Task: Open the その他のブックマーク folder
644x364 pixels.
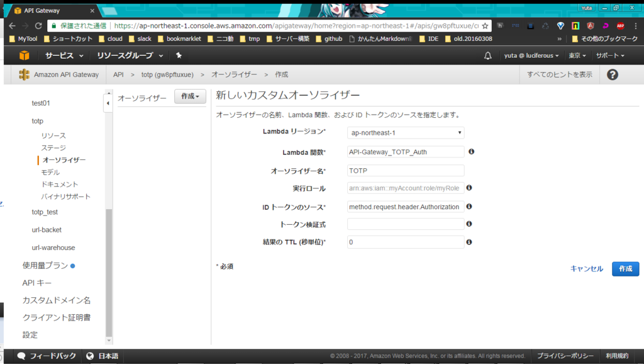Action: (605, 38)
